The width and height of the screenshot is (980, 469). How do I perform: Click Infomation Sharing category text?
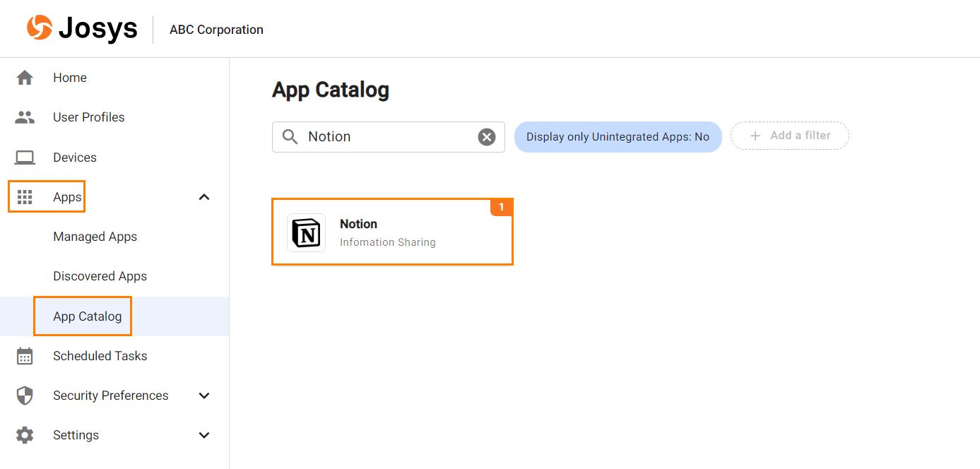(x=388, y=242)
